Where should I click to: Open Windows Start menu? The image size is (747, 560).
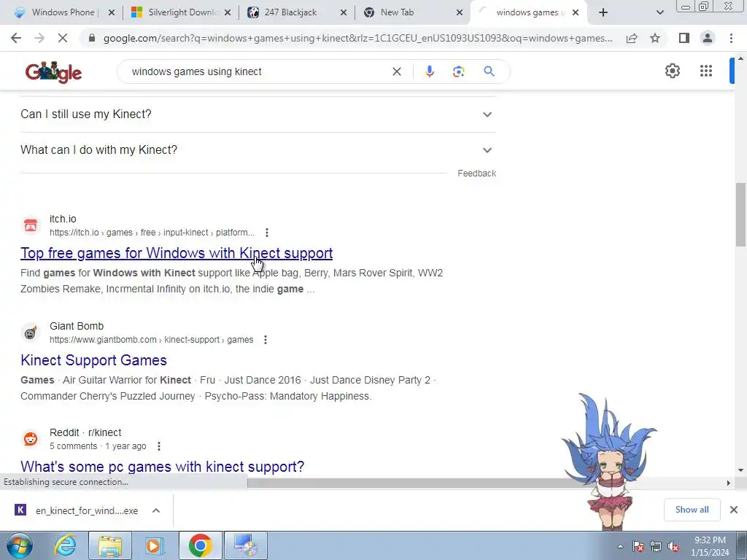point(20,545)
